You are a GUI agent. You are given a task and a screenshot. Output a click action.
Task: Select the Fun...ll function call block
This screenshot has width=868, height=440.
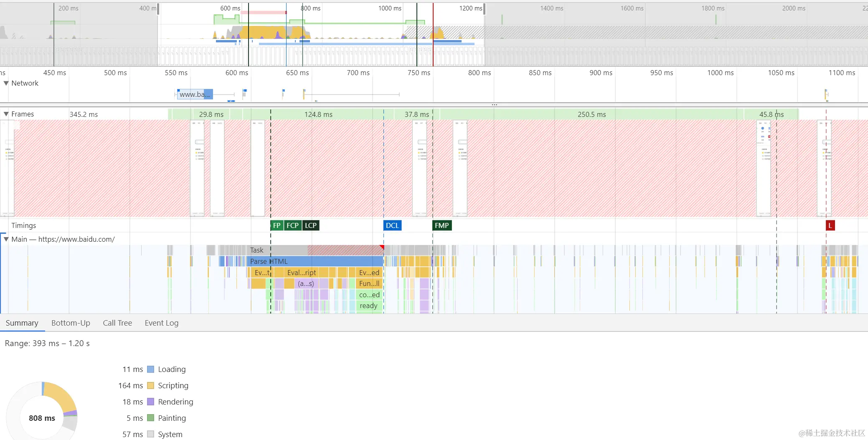point(369,283)
